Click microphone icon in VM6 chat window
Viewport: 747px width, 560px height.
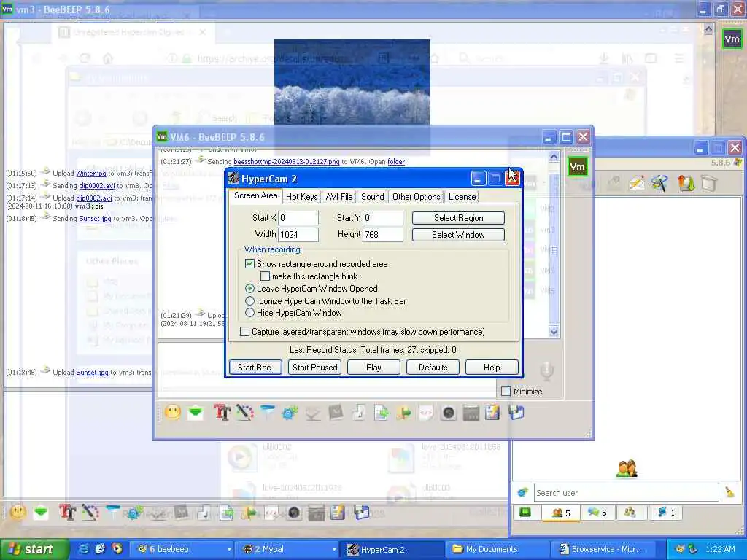(546, 371)
